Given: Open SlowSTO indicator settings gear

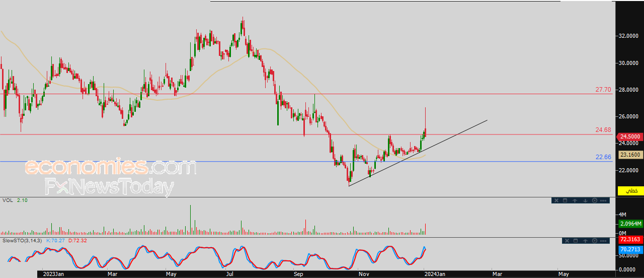Looking at the screenshot, I should tap(595, 241).
